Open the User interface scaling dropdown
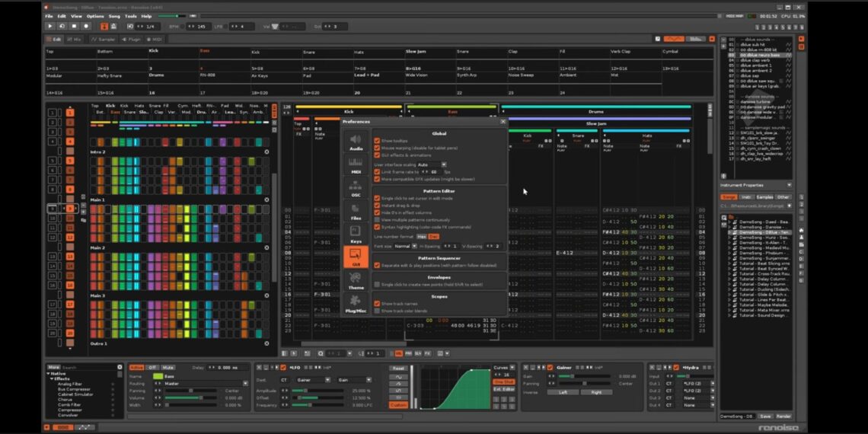The width and height of the screenshot is (868, 434). coord(432,164)
